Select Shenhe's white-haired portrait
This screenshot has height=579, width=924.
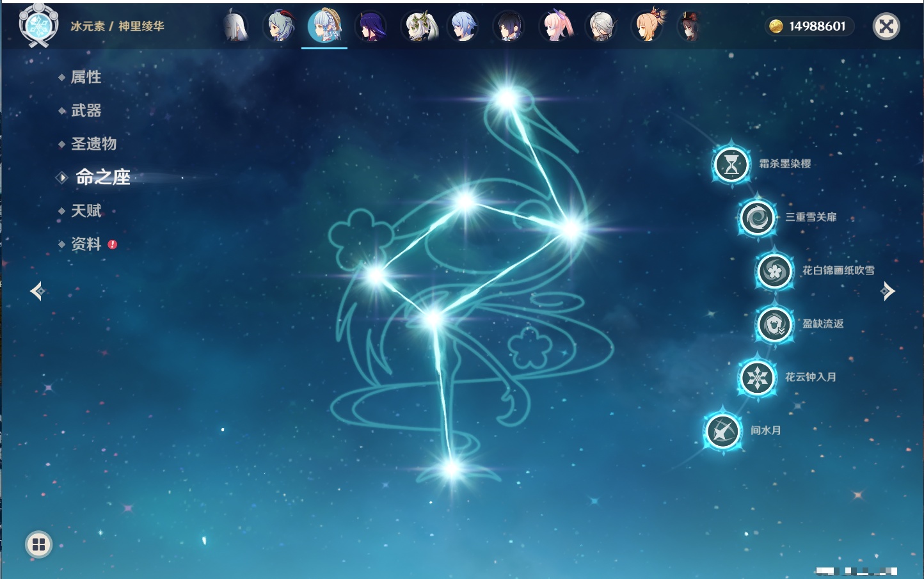234,27
